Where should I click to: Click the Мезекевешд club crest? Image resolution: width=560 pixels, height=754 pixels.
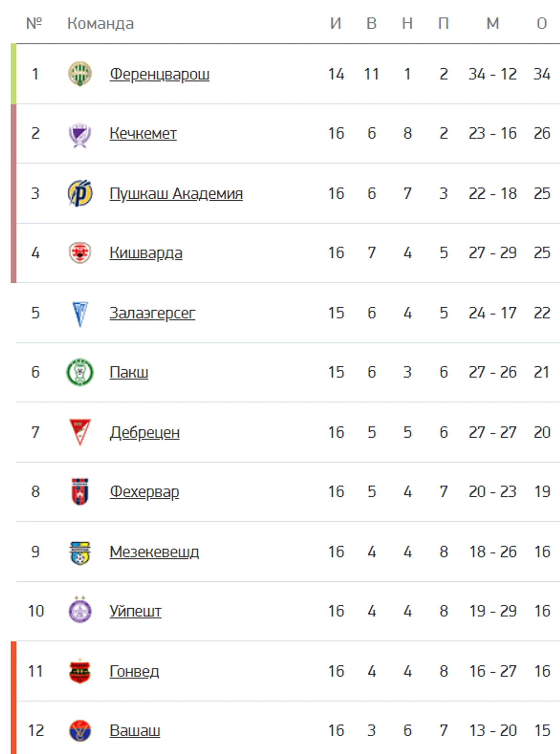80,552
